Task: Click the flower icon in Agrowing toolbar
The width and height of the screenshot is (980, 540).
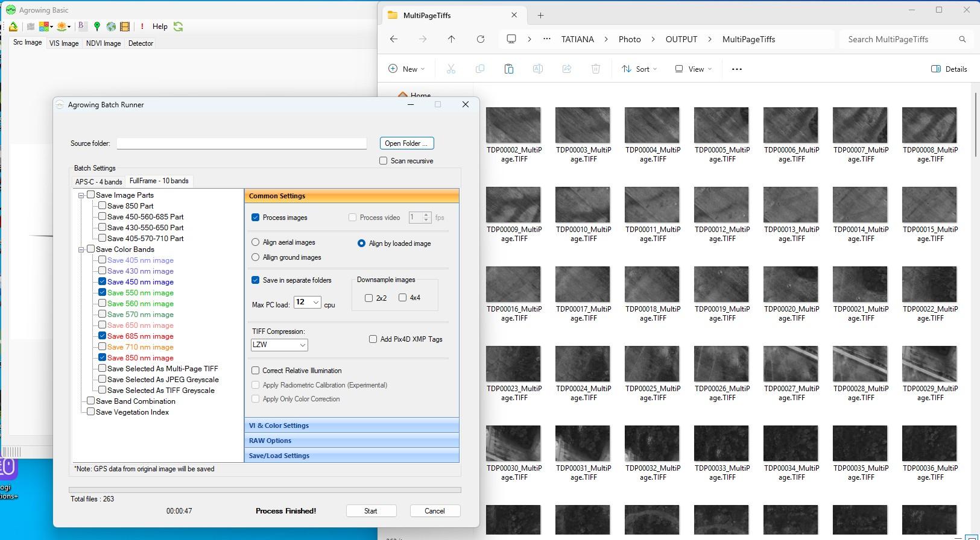Action: tap(62, 27)
